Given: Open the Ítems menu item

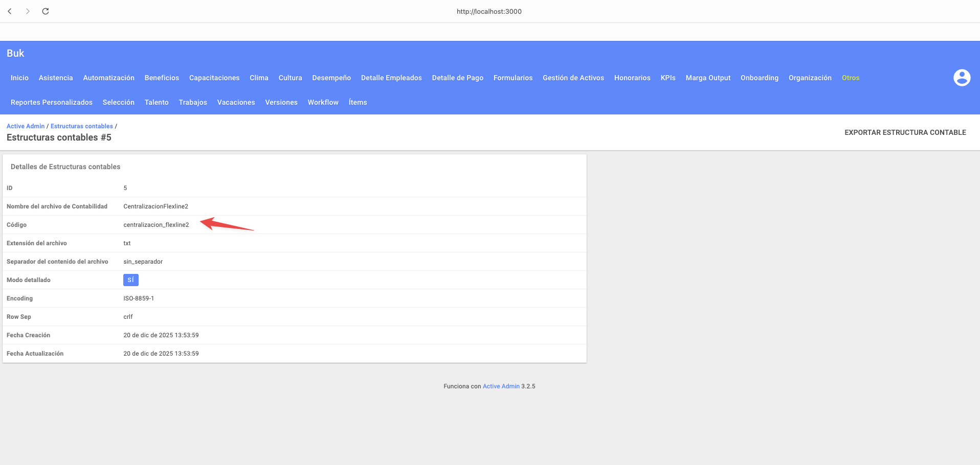Looking at the screenshot, I should (x=358, y=102).
